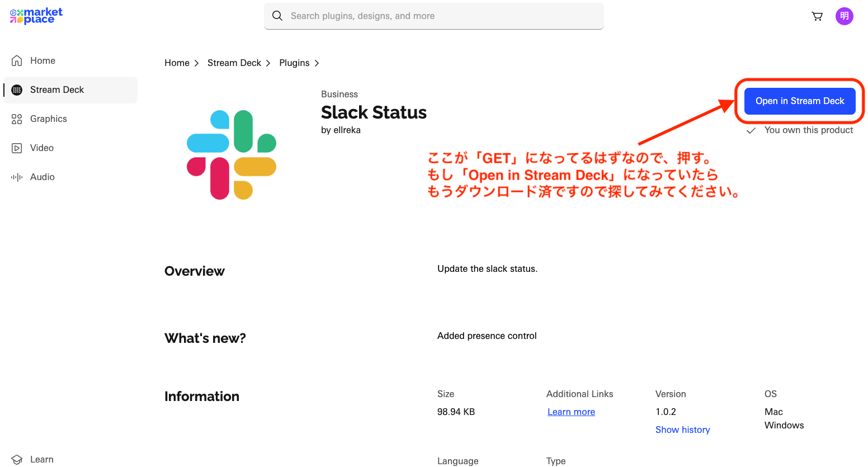Open Audio sidebar label
Screen dimensions: 868x467
pos(43,177)
